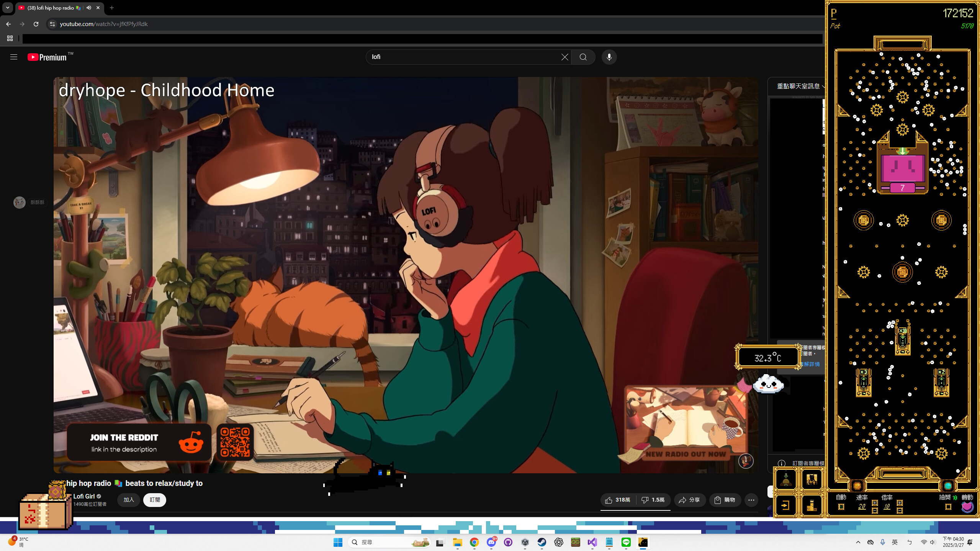
Task: Click the like thumbs-up icon
Action: pos(609,500)
